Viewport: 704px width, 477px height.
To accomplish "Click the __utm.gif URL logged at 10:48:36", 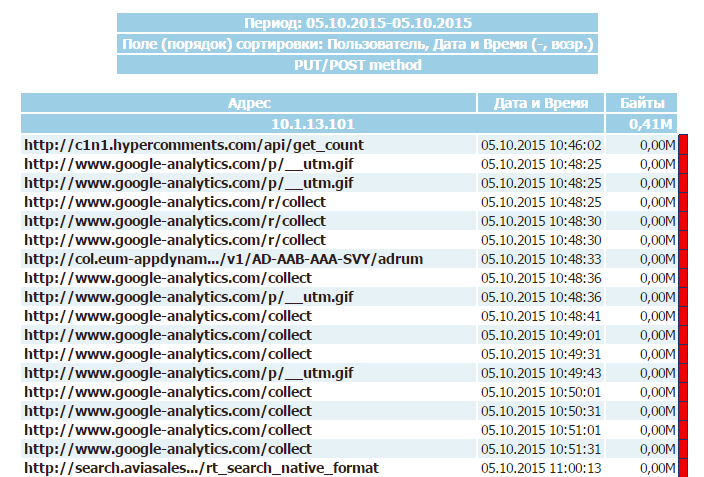I will coord(189,297).
